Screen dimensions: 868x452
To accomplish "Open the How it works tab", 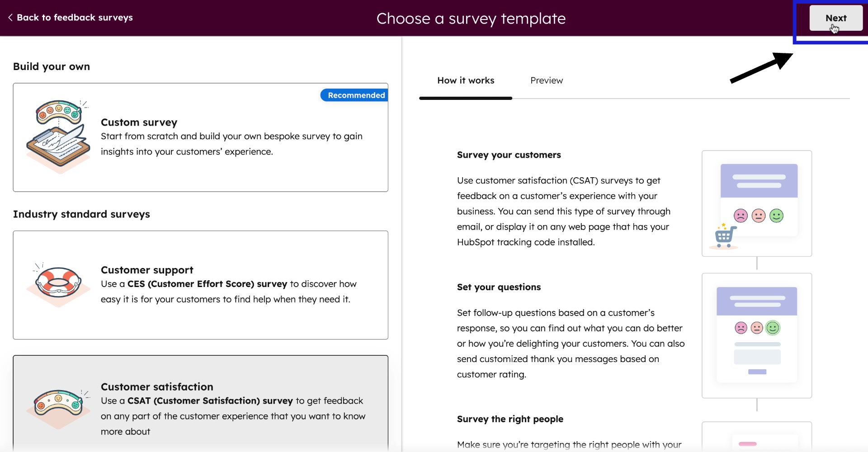I will 466,80.
